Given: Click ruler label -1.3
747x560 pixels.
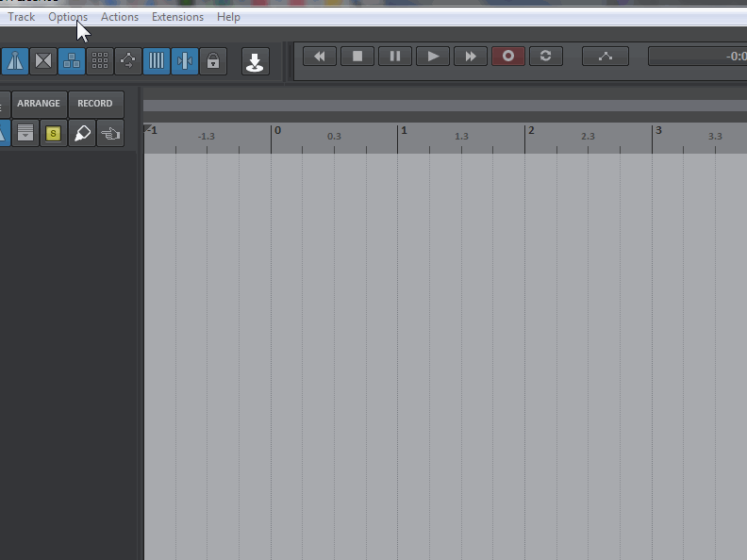Looking at the screenshot, I should point(207,136).
